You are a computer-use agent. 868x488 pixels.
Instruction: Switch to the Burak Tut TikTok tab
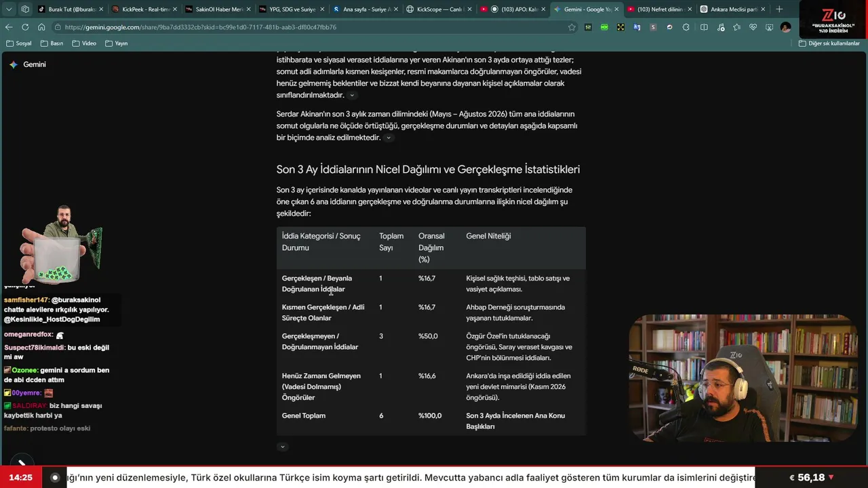point(71,9)
